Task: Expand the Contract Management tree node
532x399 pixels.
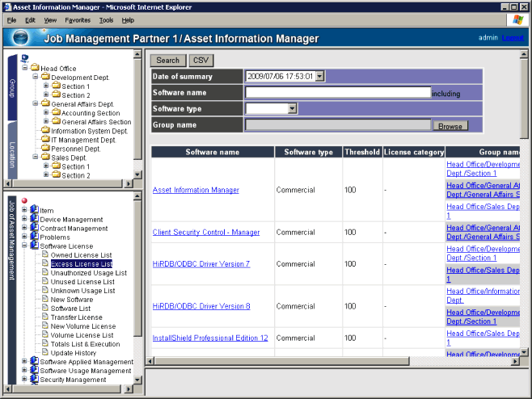Action: coord(25,228)
